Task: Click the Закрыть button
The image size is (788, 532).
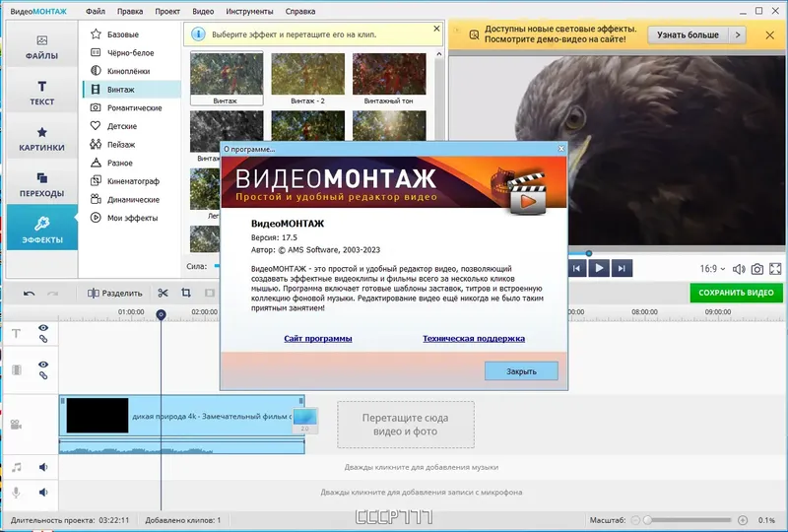Action: click(521, 371)
